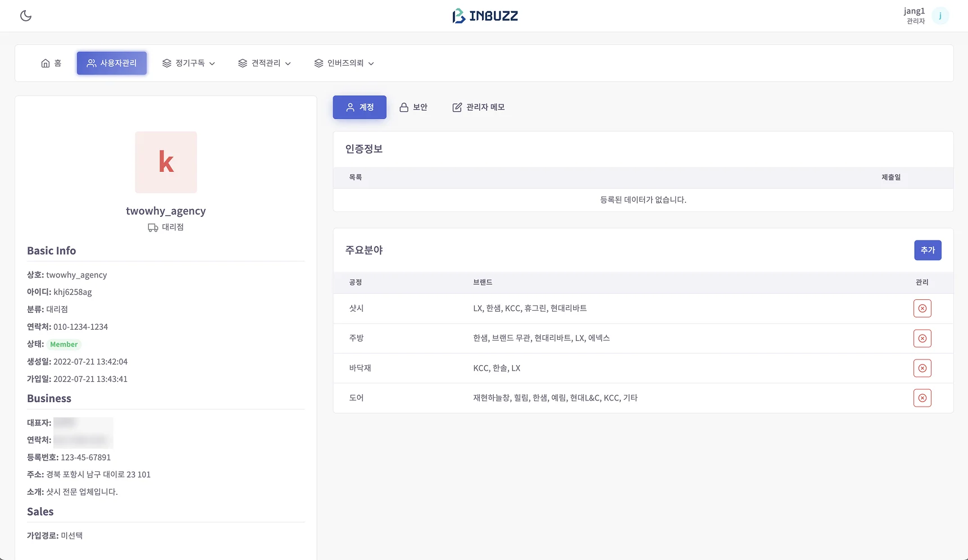Viewport: 968px width, 560px height.
Task: Go to the 홈 menu
Action: [51, 63]
